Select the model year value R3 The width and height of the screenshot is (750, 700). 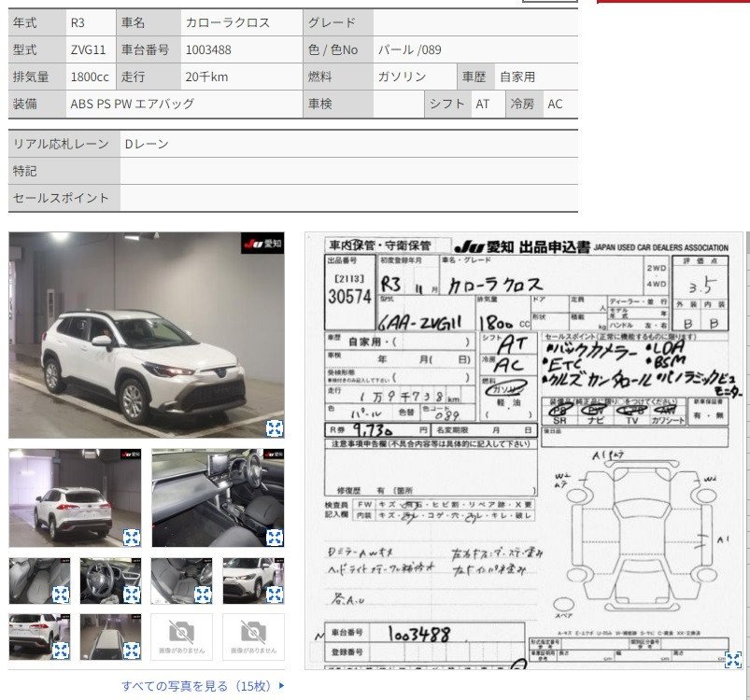[x=78, y=22]
